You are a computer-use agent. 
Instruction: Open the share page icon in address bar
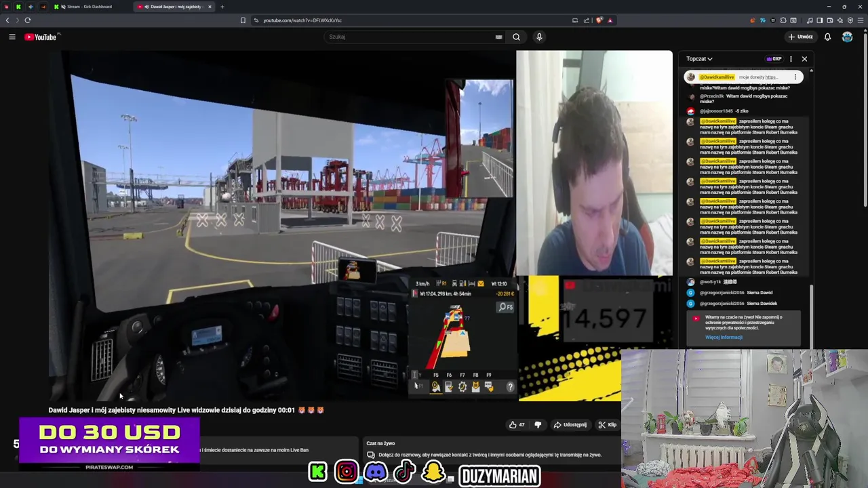click(587, 20)
